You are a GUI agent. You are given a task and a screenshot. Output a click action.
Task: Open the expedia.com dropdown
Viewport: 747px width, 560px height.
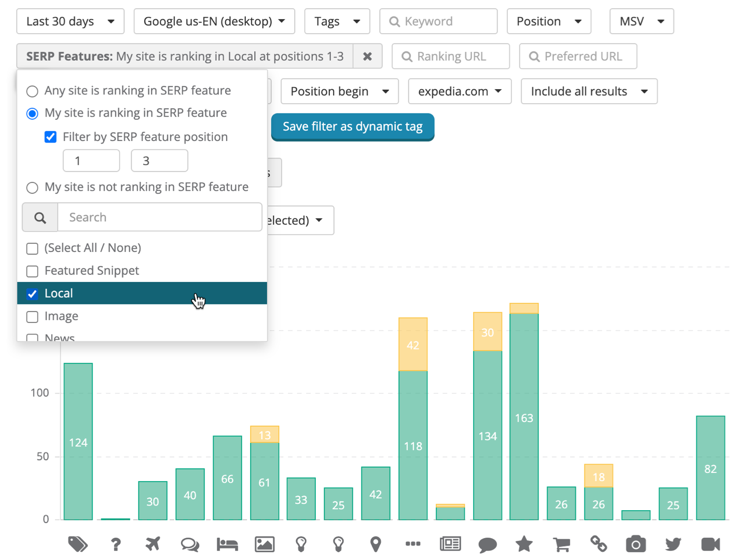pos(460,91)
